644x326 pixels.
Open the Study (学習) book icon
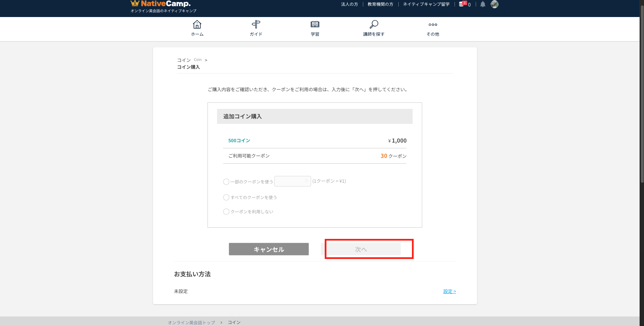(x=315, y=25)
